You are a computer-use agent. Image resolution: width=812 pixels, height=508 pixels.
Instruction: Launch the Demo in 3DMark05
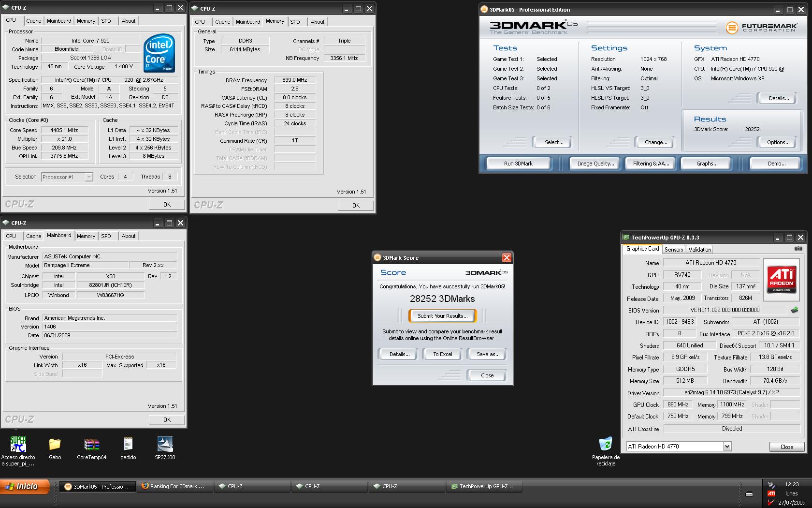(x=777, y=164)
